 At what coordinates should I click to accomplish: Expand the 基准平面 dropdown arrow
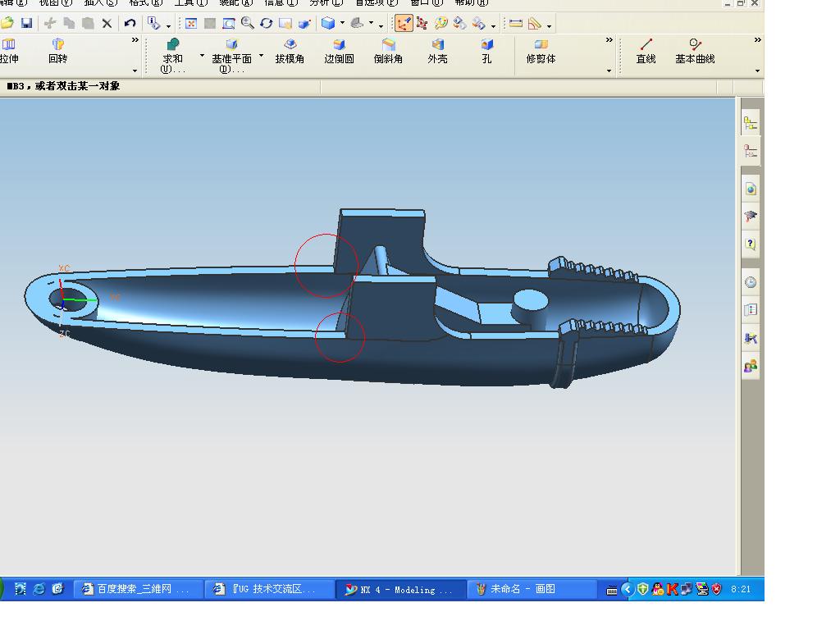tap(261, 55)
